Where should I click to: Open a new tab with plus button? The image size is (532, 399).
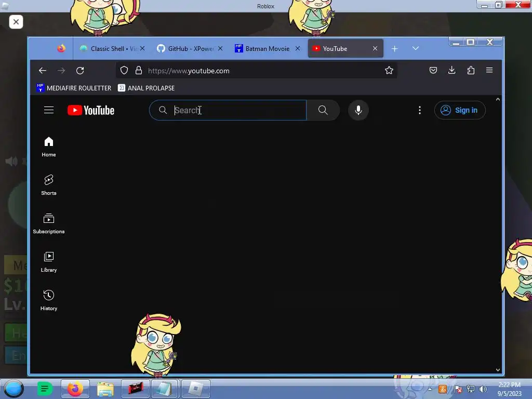[x=395, y=48]
